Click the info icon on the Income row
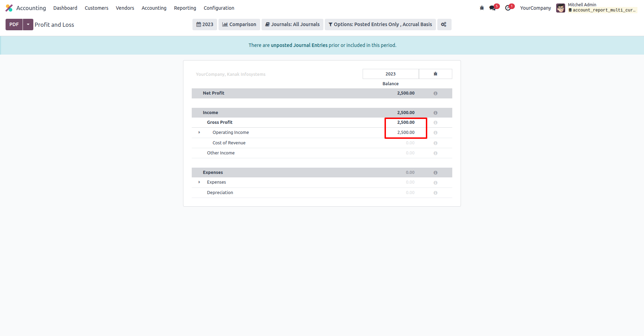 [x=435, y=113]
